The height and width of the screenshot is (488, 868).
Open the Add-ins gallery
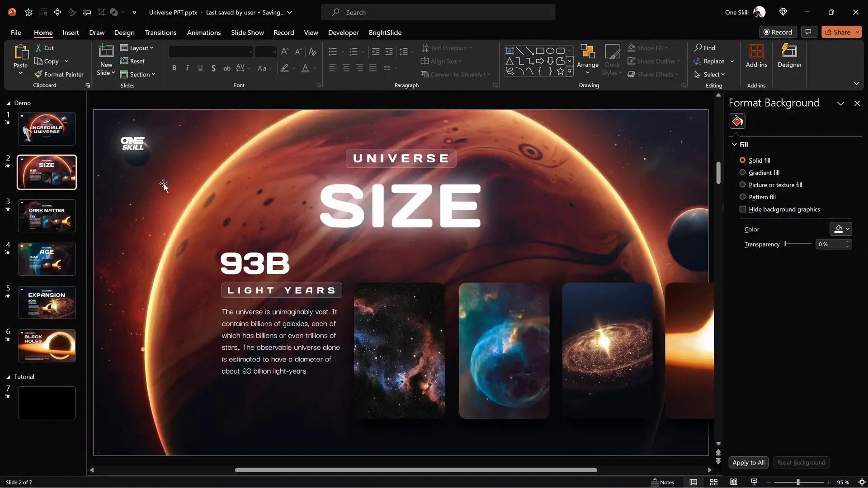756,56
